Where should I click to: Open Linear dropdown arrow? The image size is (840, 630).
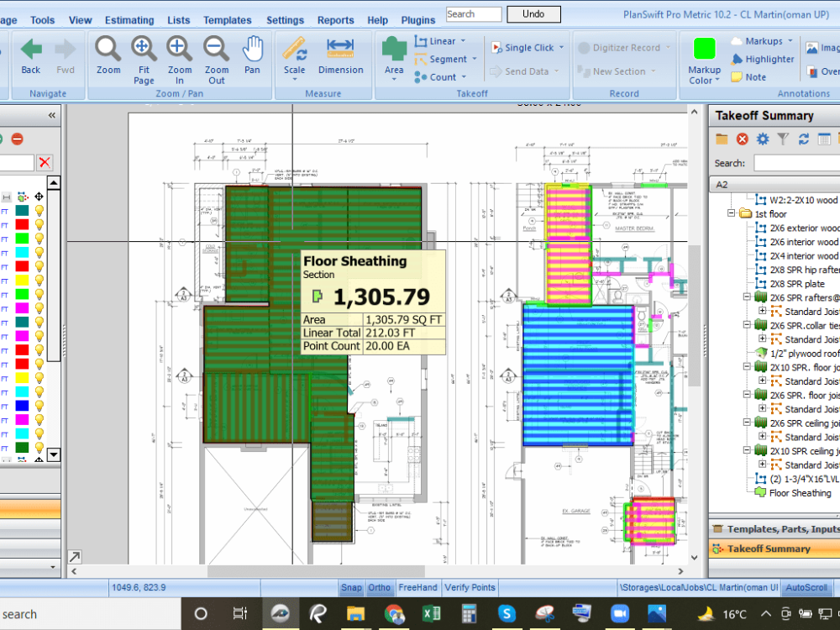(x=464, y=41)
